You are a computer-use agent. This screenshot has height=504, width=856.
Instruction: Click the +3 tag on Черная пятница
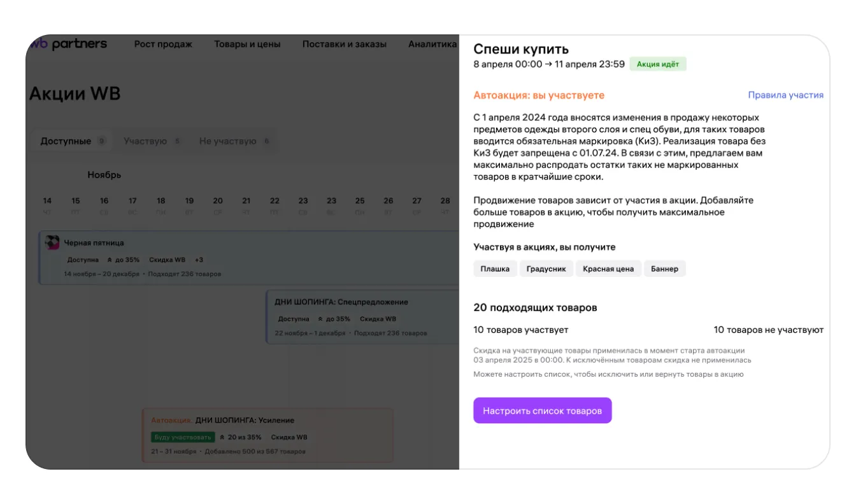pos(199,260)
